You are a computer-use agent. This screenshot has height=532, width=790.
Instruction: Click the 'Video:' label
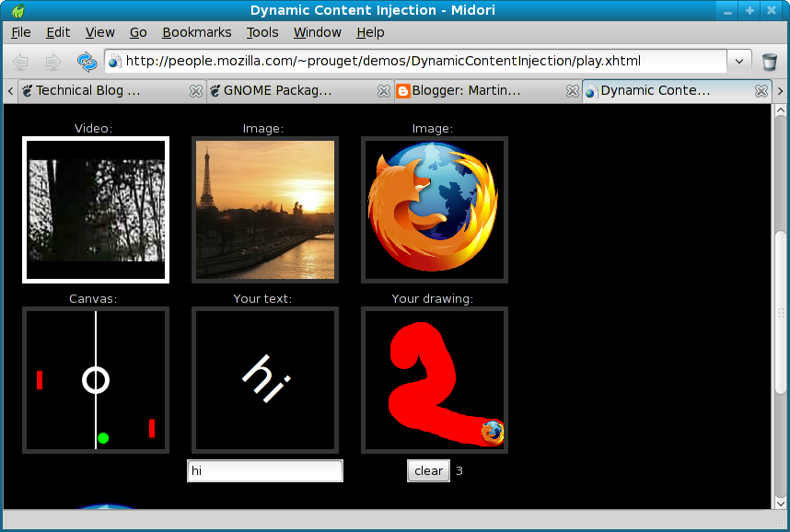pos(93,129)
